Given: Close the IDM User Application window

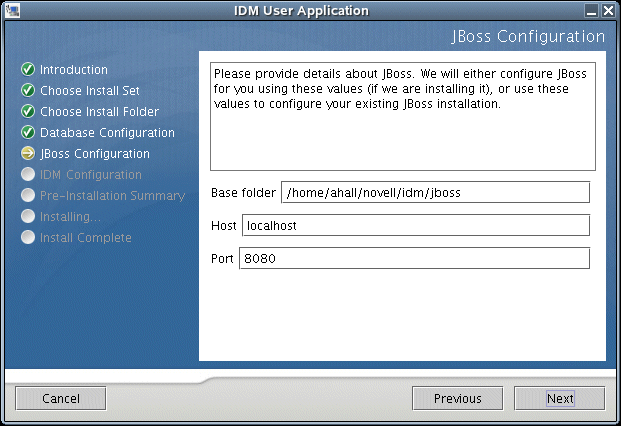Looking at the screenshot, I should tap(607, 11).
